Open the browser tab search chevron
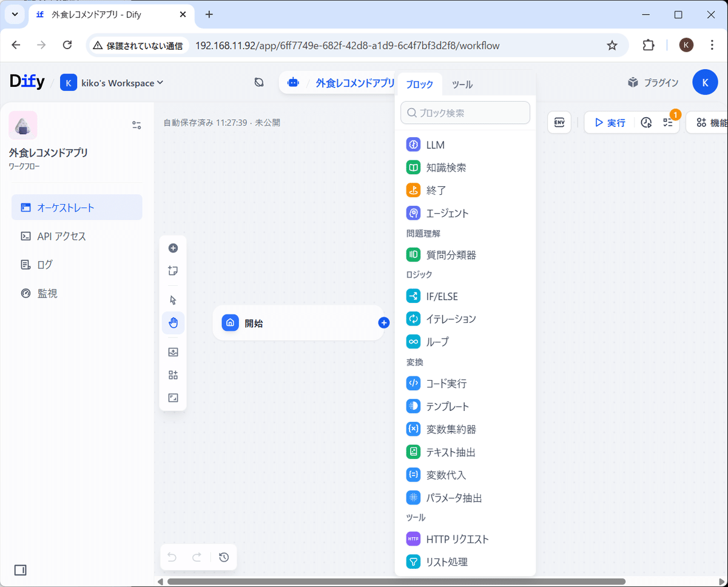The height and width of the screenshot is (587, 728). coord(15,15)
